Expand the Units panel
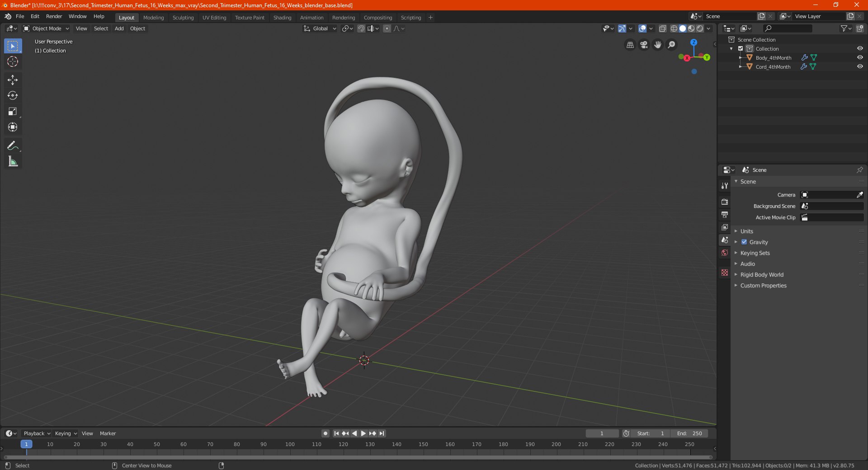This screenshot has height=470, width=868. (x=746, y=231)
